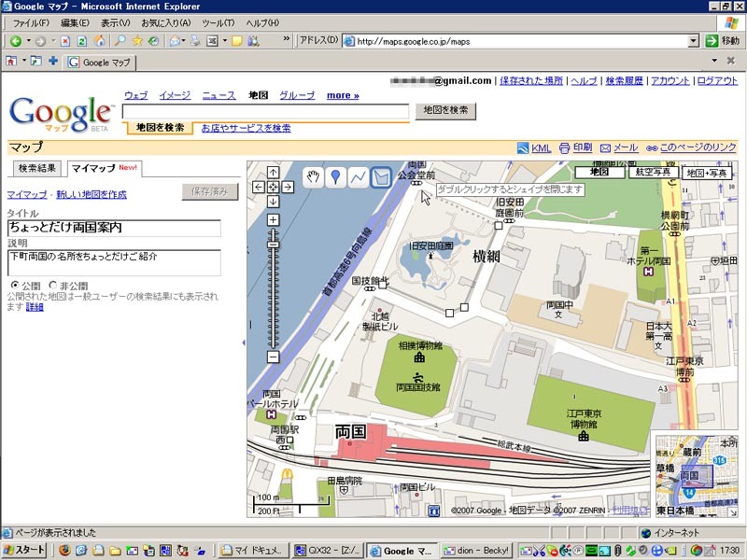Open the お気に入り(A) menu

166,22
